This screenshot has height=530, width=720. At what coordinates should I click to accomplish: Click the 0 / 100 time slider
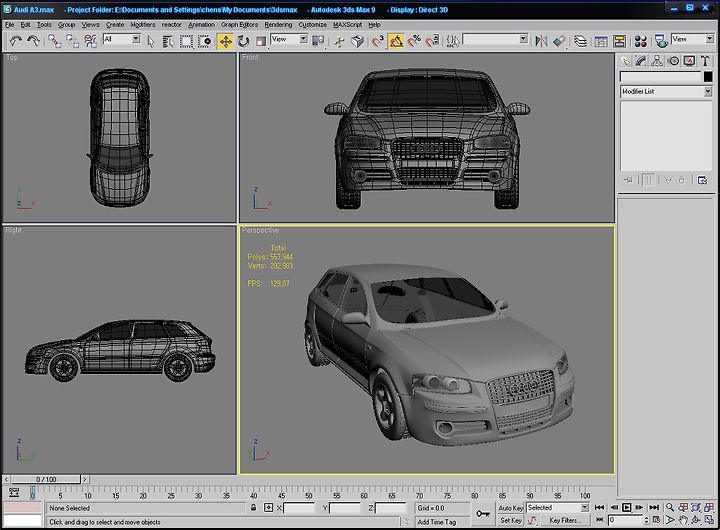[x=46, y=479]
